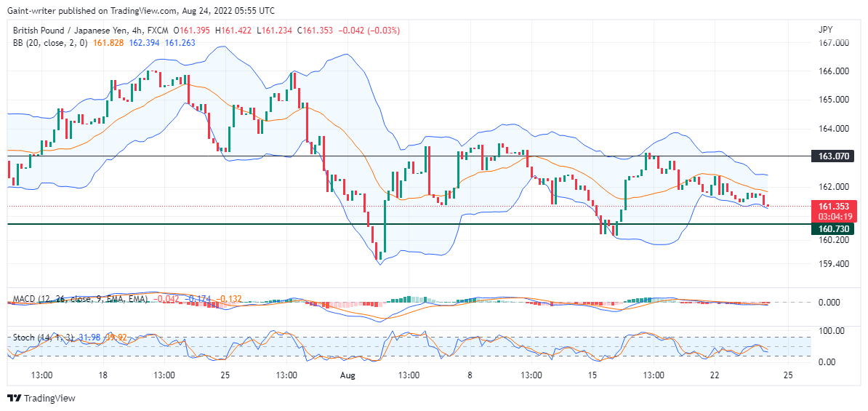Image resolution: width=868 pixels, height=411 pixels.
Task: Click the red 161.353 current price label
Action: click(833, 206)
